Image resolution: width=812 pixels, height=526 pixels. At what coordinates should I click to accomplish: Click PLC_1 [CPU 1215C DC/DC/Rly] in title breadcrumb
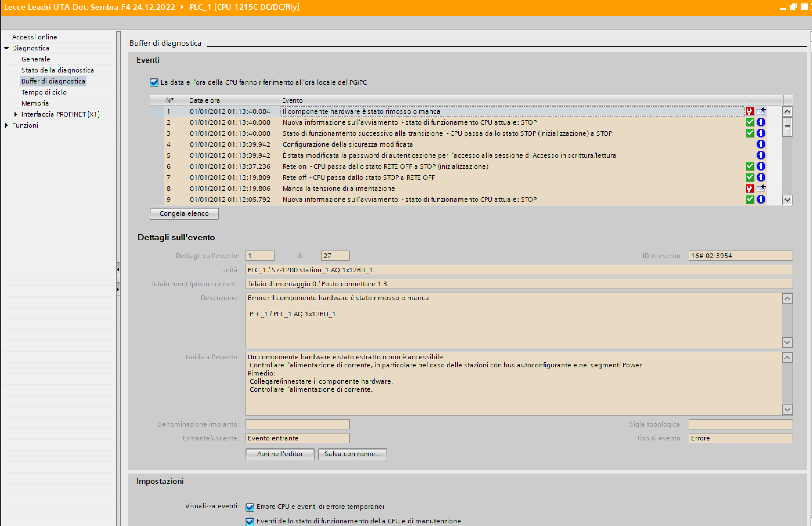tap(244, 7)
